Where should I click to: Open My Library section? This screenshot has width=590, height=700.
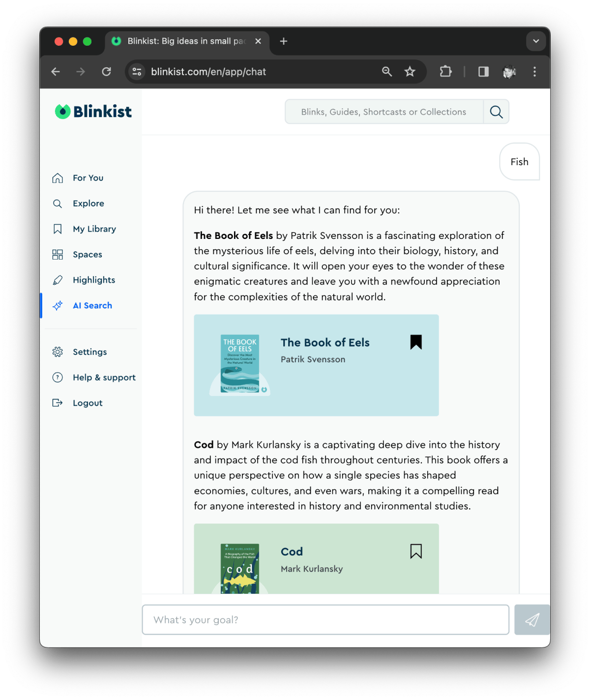[94, 229]
